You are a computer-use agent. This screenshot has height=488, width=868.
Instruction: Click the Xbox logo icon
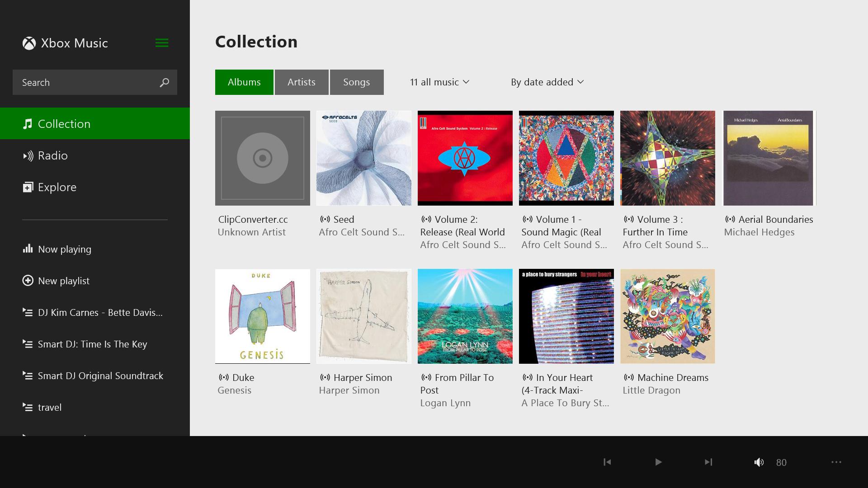(29, 43)
